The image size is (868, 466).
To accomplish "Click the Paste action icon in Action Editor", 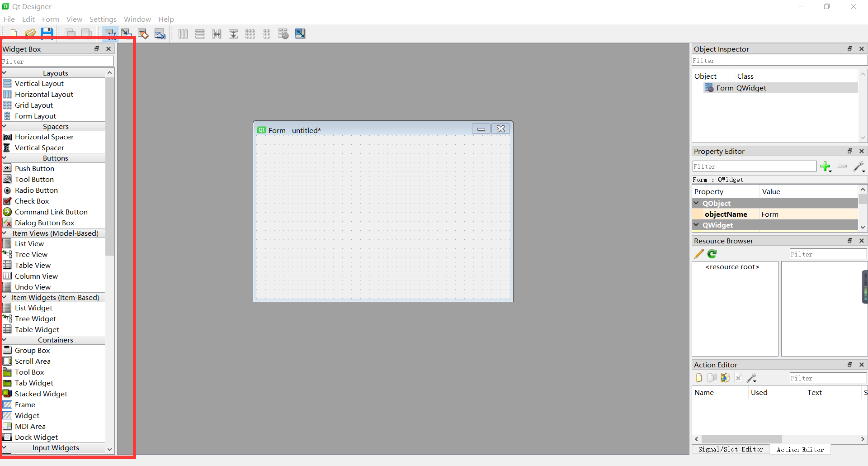I will pyautogui.click(x=725, y=378).
